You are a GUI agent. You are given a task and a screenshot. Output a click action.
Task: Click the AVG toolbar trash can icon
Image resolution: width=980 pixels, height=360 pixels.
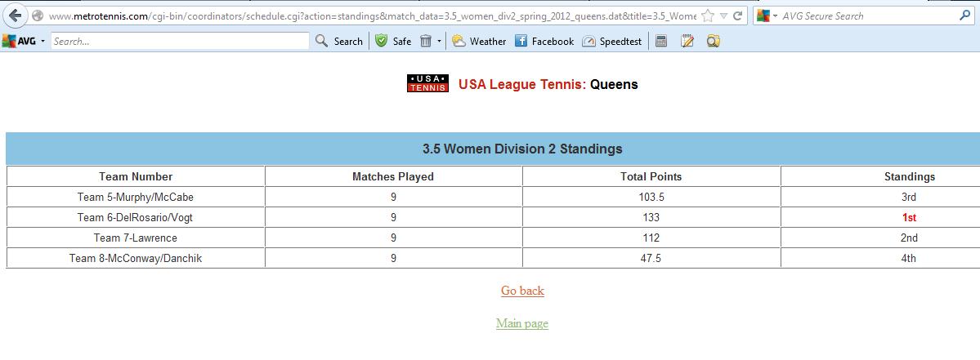point(426,41)
